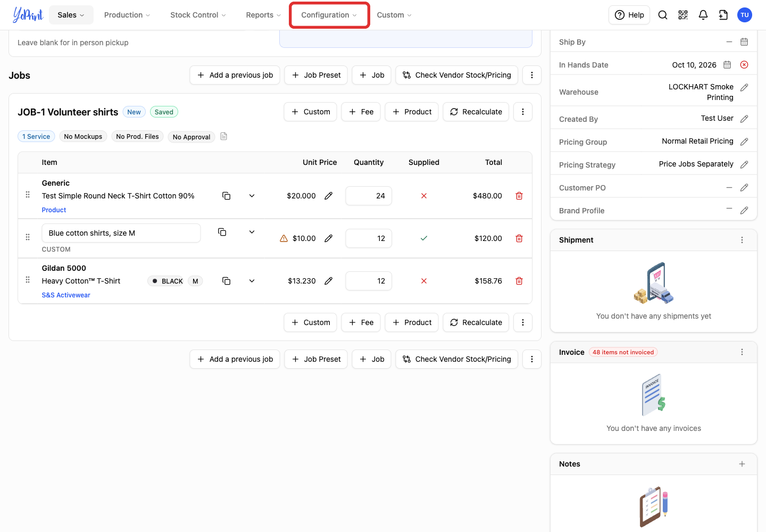Open Invoice panel three-dot menu
Image resolution: width=766 pixels, height=532 pixels.
[x=742, y=352]
